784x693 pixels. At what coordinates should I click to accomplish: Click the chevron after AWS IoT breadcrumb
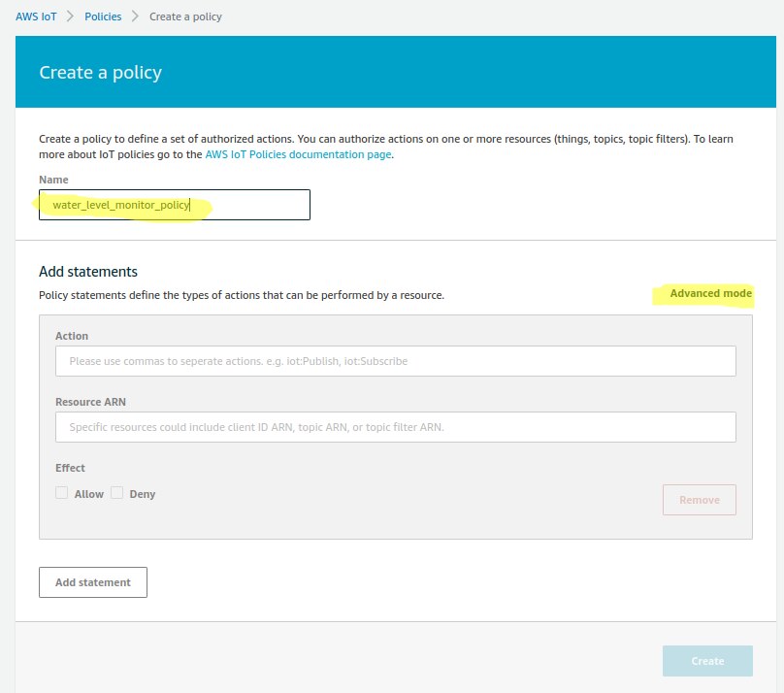click(70, 17)
